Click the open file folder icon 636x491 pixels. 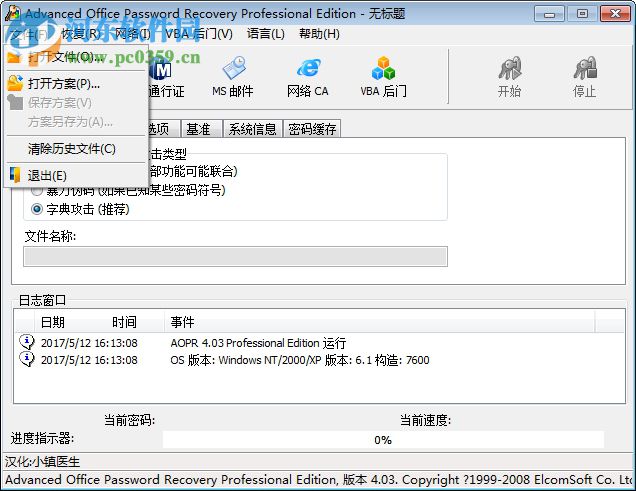click(x=14, y=57)
